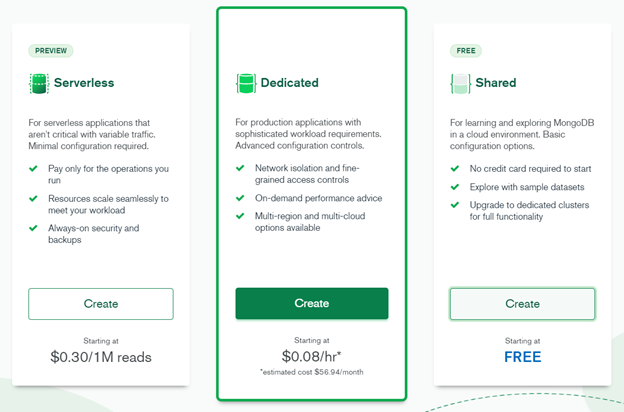Click the Dedicated cluster icon
The height and width of the screenshot is (412, 624).
[x=246, y=83]
